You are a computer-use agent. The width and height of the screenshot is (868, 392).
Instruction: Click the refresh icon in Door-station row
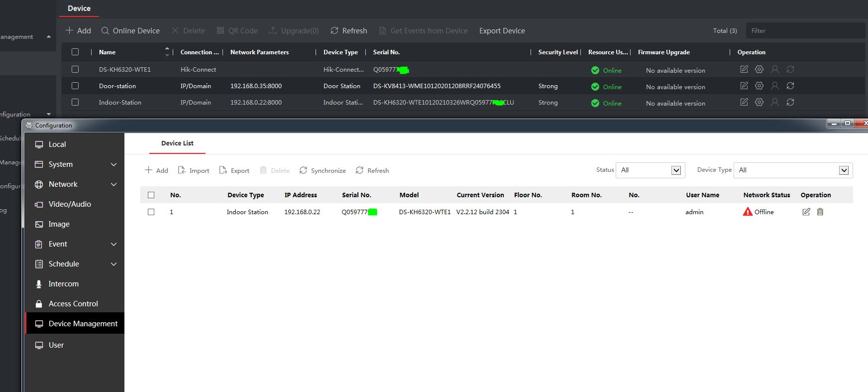pyautogui.click(x=790, y=86)
